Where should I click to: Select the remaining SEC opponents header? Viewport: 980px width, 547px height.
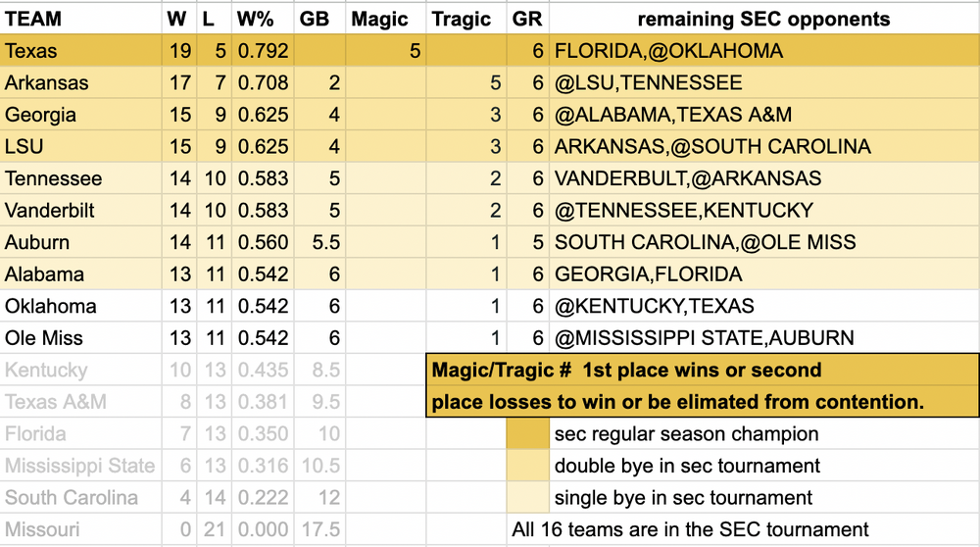(763, 19)
